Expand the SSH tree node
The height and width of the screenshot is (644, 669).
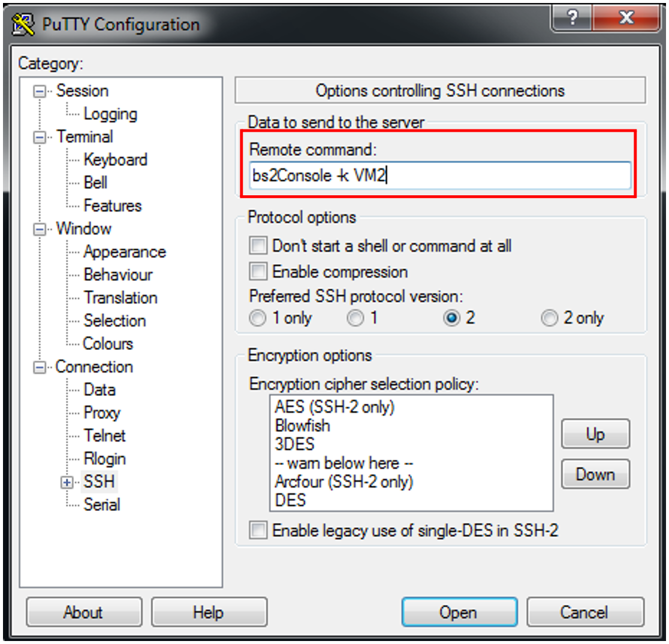67,482
